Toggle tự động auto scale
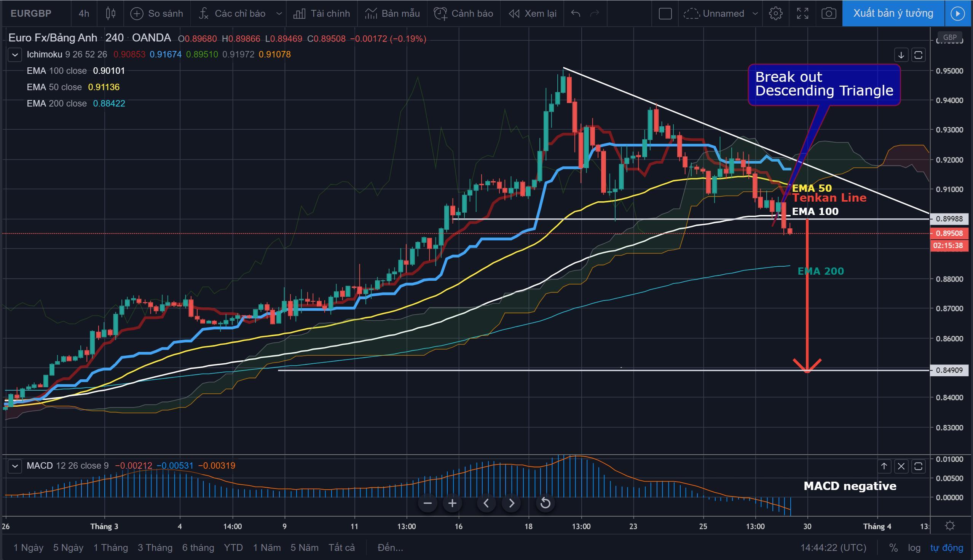 pos(946,547)
